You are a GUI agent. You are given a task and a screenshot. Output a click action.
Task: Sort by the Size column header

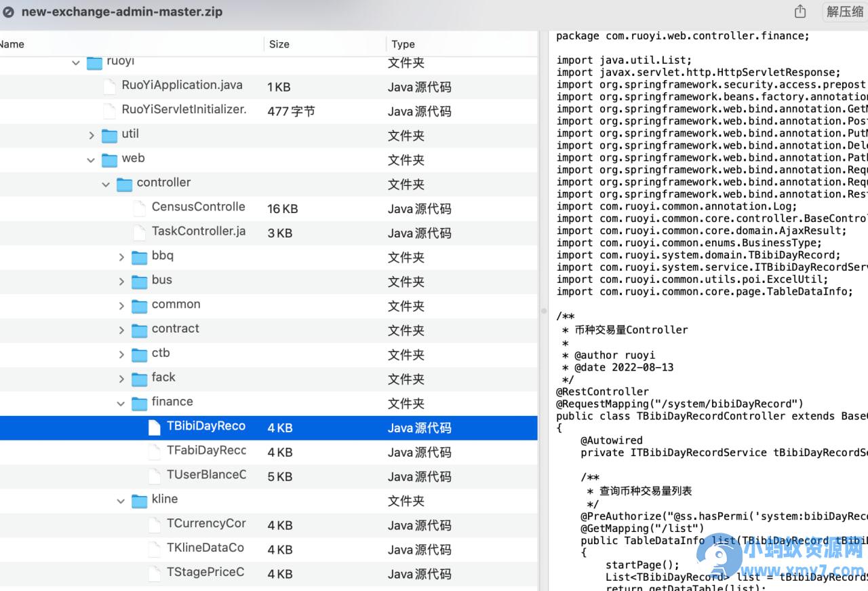tap(279, 44)
